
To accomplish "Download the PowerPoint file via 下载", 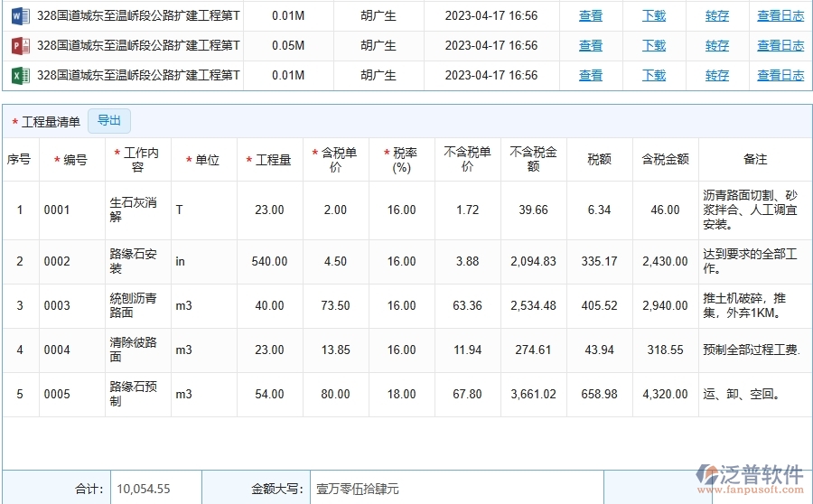I will [x=654, y=45].
